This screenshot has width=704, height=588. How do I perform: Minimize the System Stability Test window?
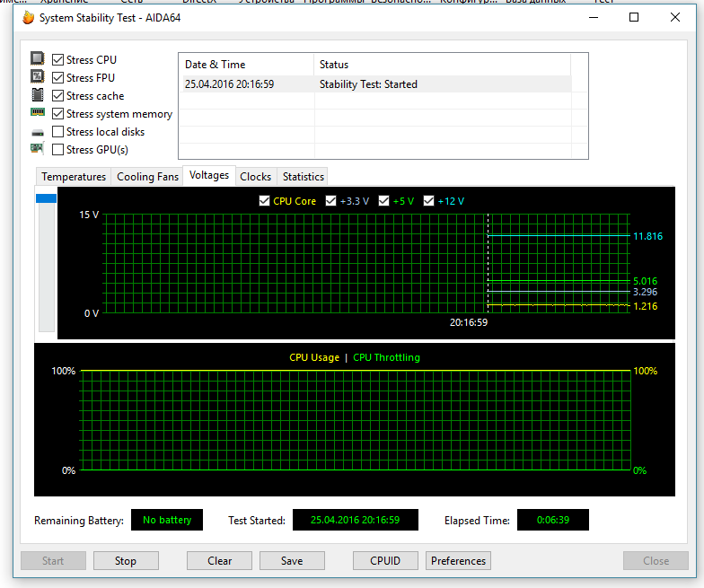click(594, 18)
